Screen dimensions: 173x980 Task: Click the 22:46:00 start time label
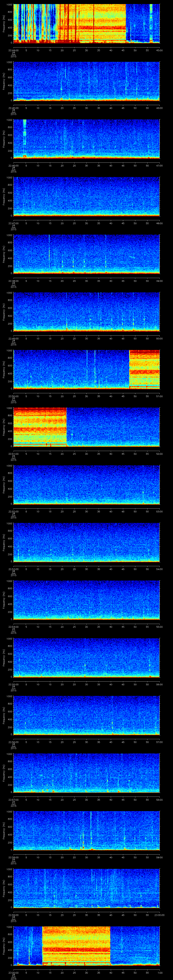tap(14, 166)
